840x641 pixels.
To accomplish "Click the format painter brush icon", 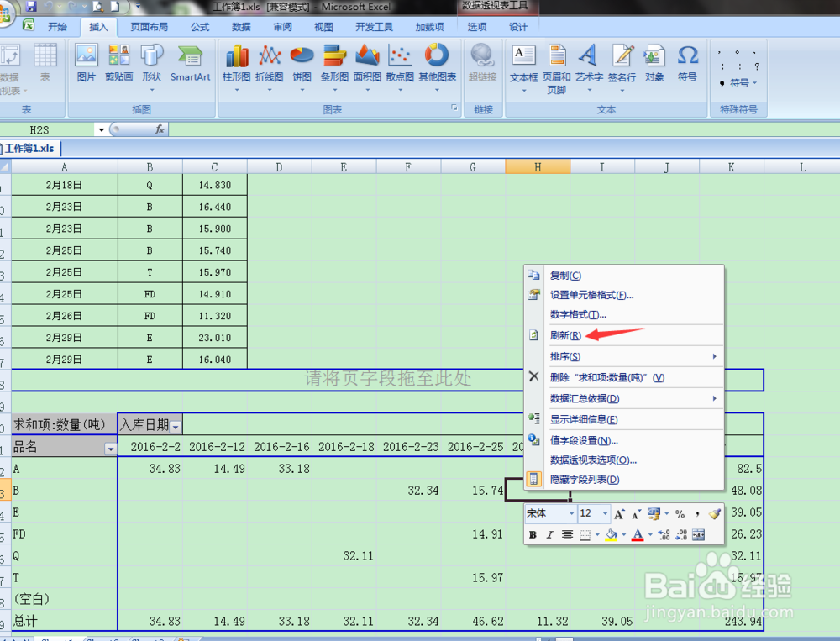I will point(714,514).
